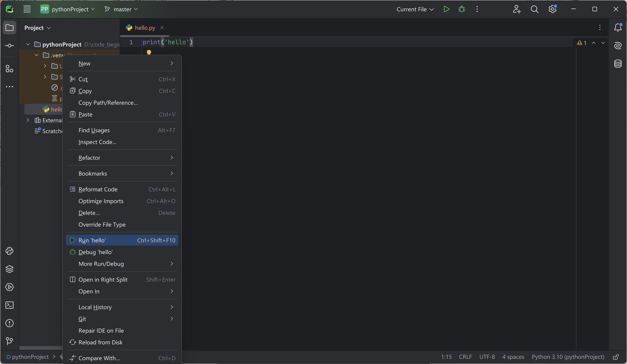Click Python 3.10 interpreter in status bar

click(x=568, y=357)
